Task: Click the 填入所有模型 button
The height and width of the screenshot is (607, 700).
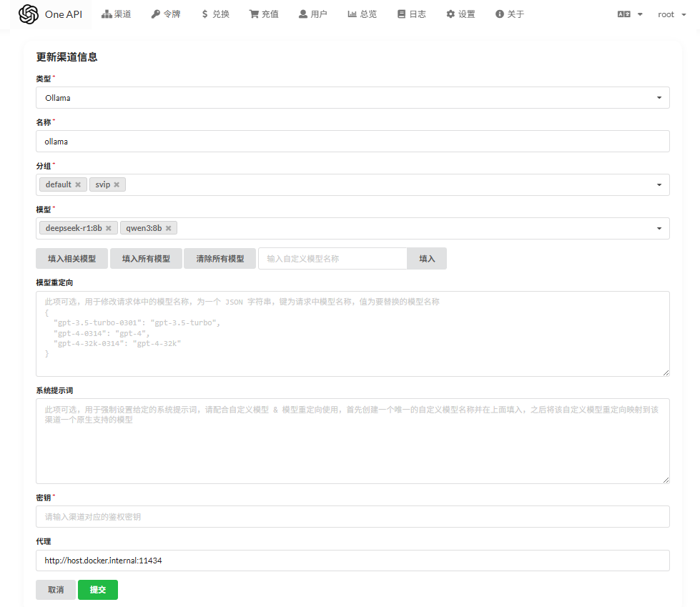Action: coord(146,258)
